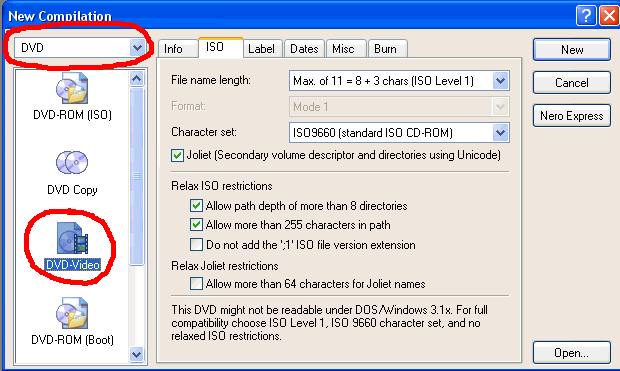Click the 'Relax ISO restrictions' heading
This screenshot has width=620, height=371.
(222, 186)
